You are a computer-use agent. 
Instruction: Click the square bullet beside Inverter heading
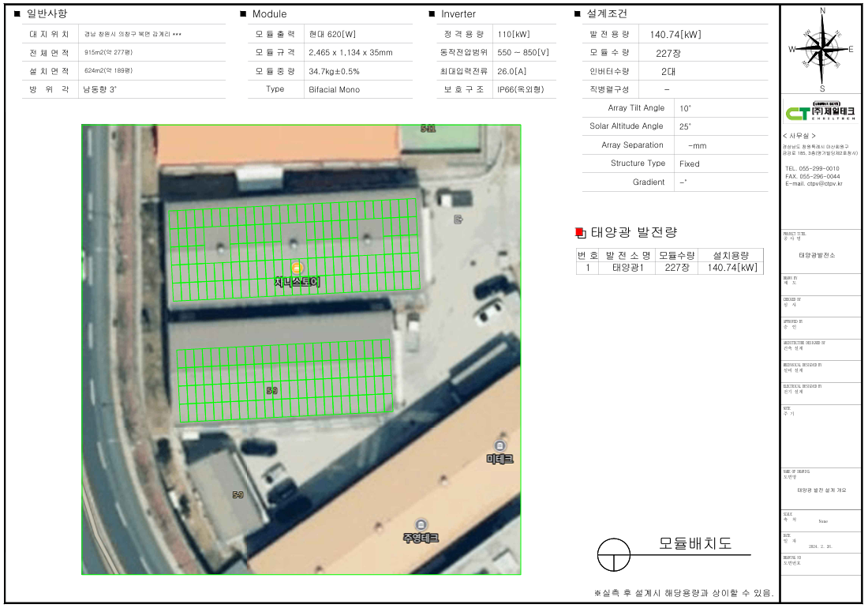click(x=432, y=14)
